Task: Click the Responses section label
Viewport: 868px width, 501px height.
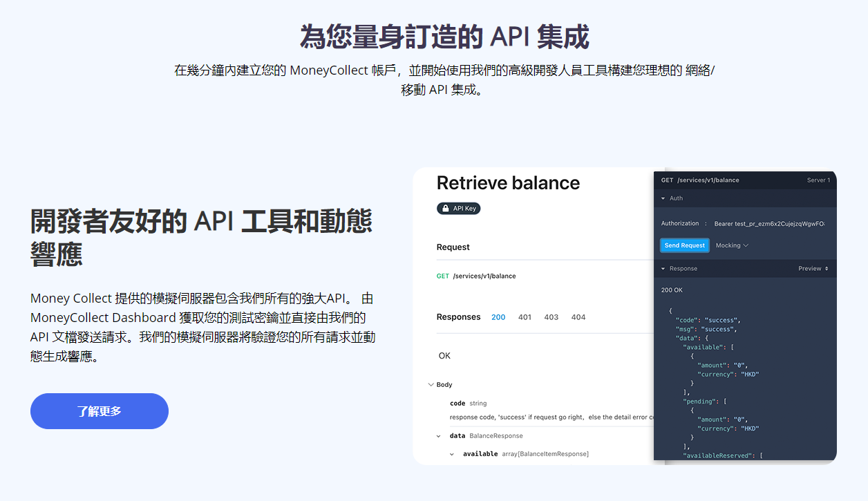Action: click(458, 317)
